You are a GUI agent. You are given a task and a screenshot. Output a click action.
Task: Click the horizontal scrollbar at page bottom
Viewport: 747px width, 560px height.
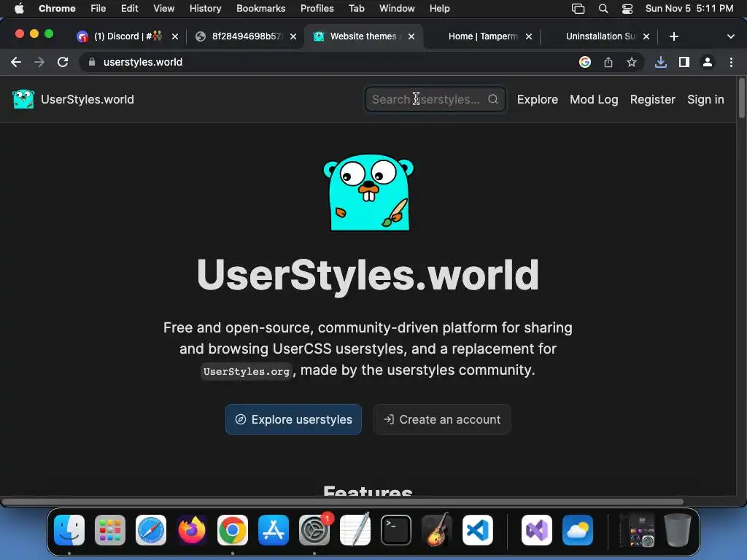pos(342,502)
